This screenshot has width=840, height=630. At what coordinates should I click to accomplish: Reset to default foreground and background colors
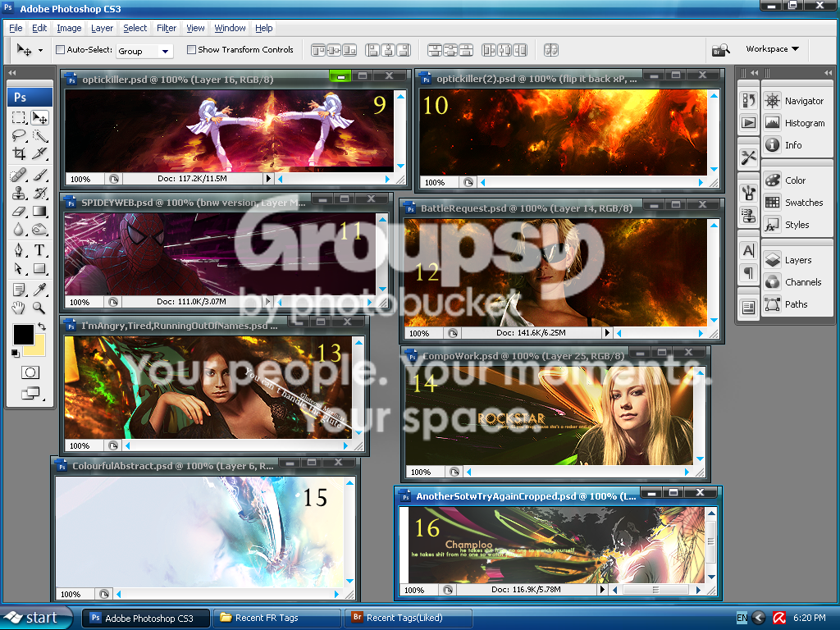pos(15,353)
